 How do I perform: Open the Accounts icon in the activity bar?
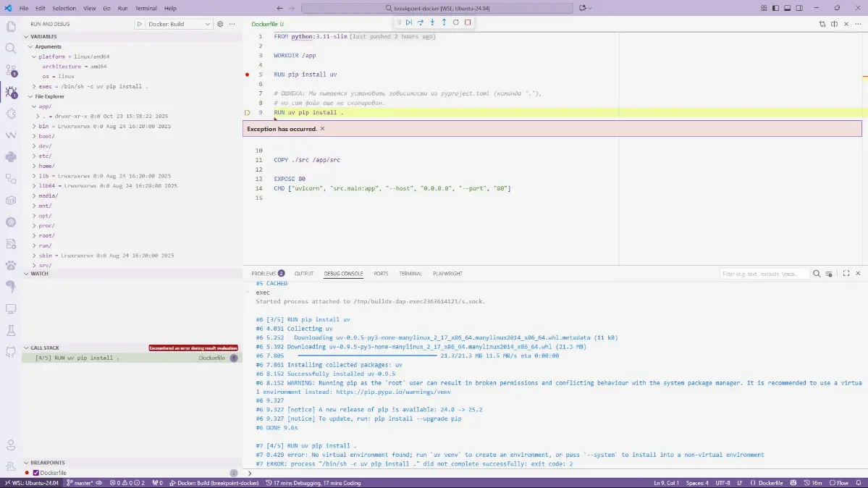pos(11,445)
